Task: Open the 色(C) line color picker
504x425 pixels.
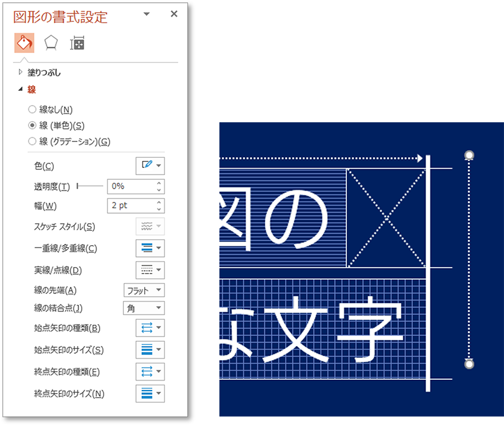Action: click(x=150, y=166)
